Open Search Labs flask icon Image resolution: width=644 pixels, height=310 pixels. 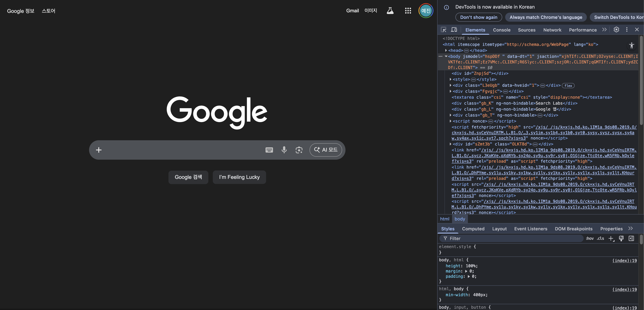coord(390,11)
